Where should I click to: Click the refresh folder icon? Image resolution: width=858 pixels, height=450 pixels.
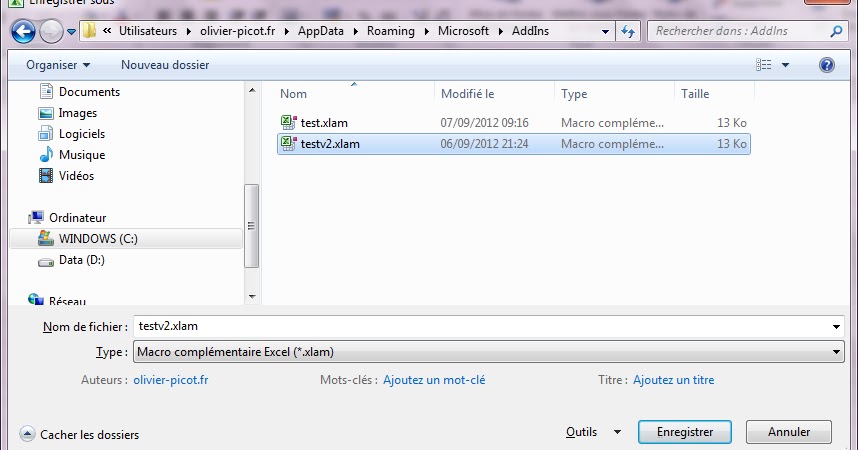coord(629,31)
